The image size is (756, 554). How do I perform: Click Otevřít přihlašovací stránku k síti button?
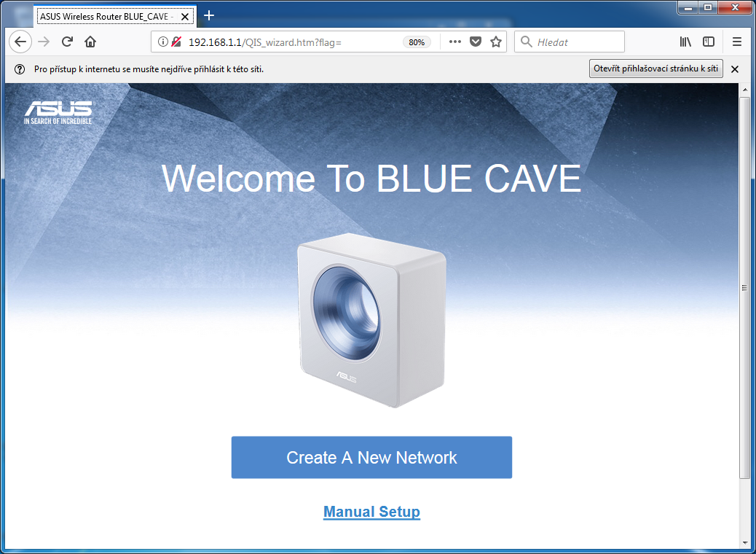point(655,69)
